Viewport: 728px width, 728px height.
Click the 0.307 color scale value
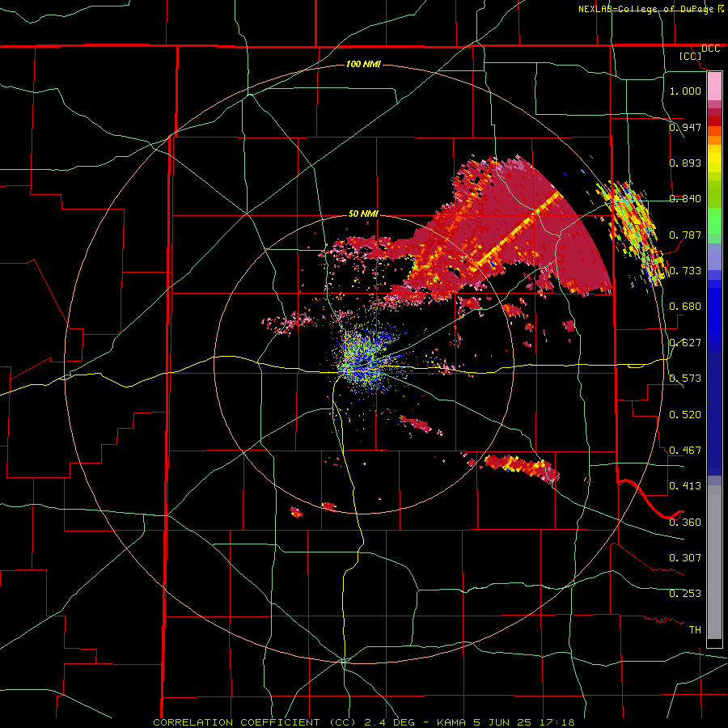(x=685, y=557)
